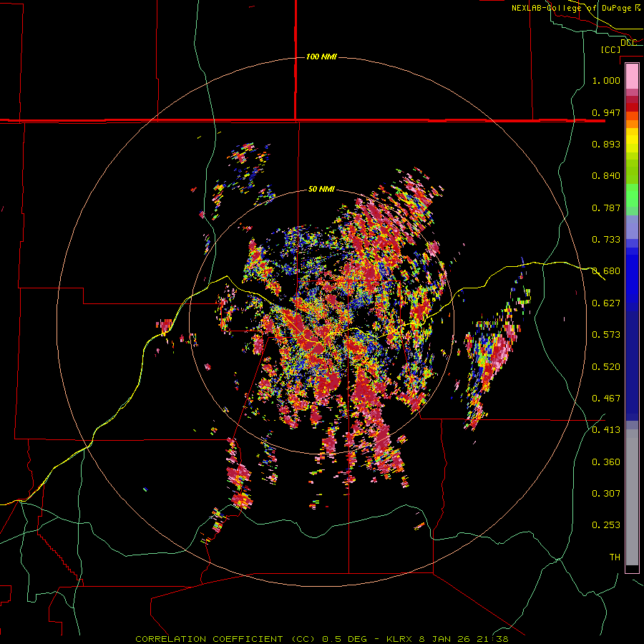The height and width of the screenshot is (644, 644).
Task: Click the 100 NMI range ring label
Action: [x=321, y=57]
